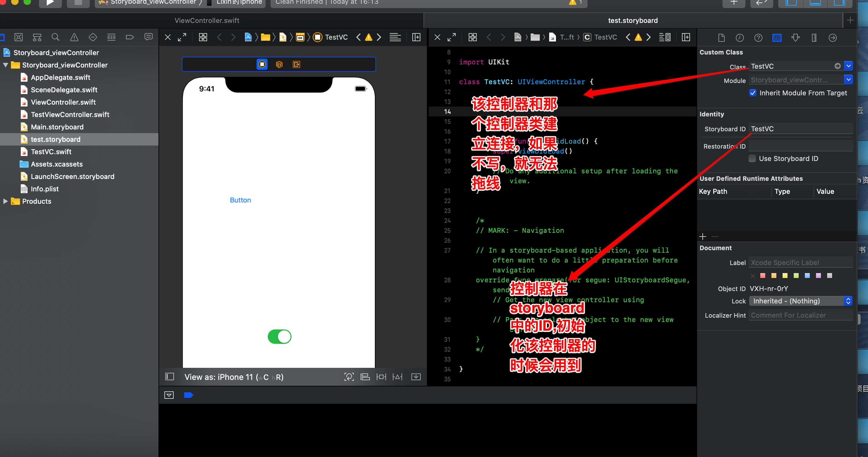This screenshot has width=868, height=457.
Task: Open the Align constraints menu
Action: pos(365,377)
